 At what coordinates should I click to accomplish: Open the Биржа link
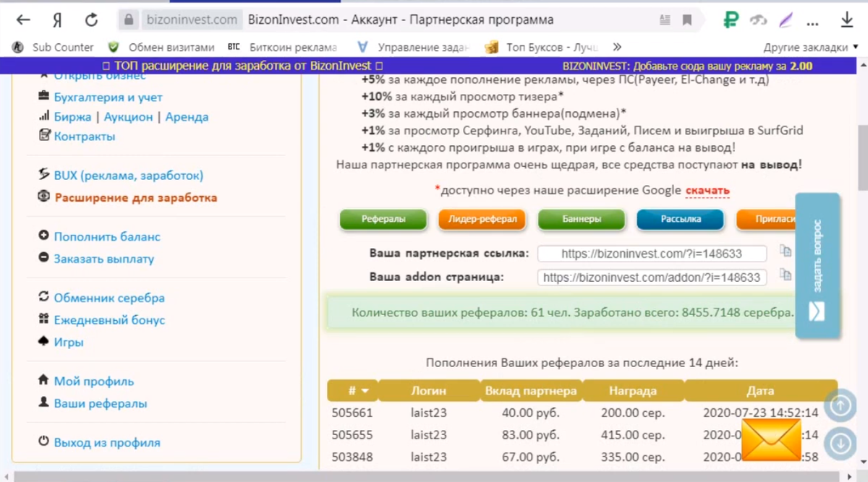click(72, 116)
